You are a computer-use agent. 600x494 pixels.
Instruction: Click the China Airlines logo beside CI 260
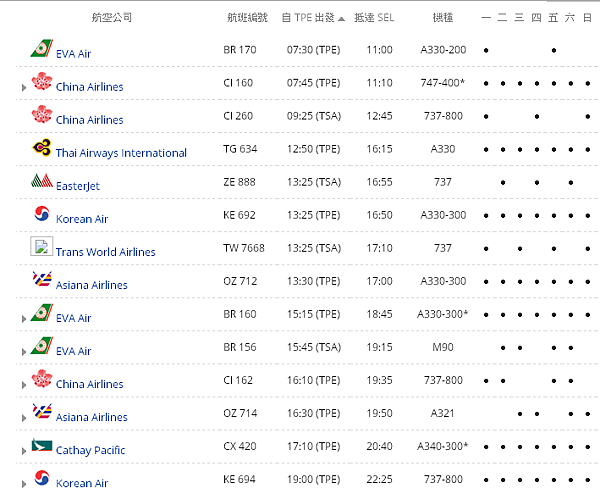pyautogui.click(x=41, y=115)
